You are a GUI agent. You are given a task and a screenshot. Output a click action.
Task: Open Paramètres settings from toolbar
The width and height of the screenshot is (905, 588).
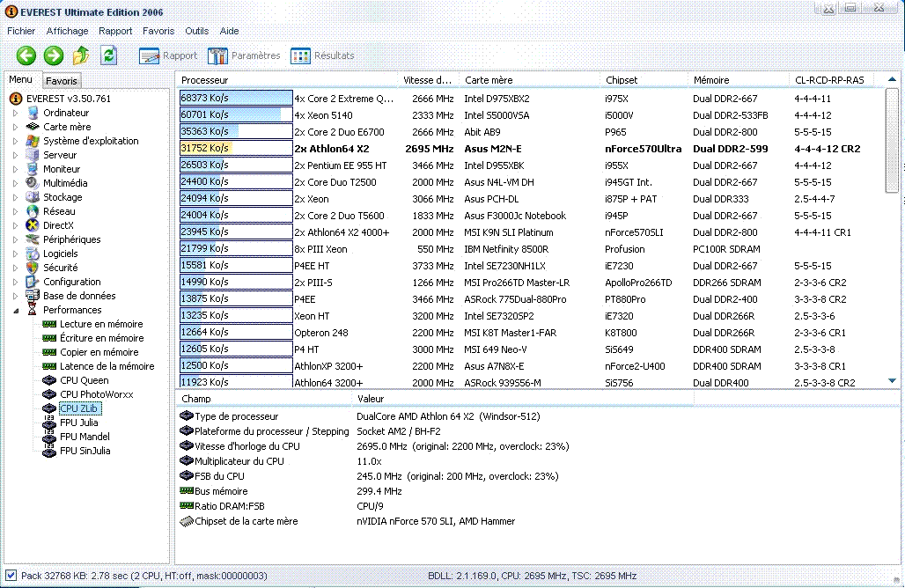244,55
